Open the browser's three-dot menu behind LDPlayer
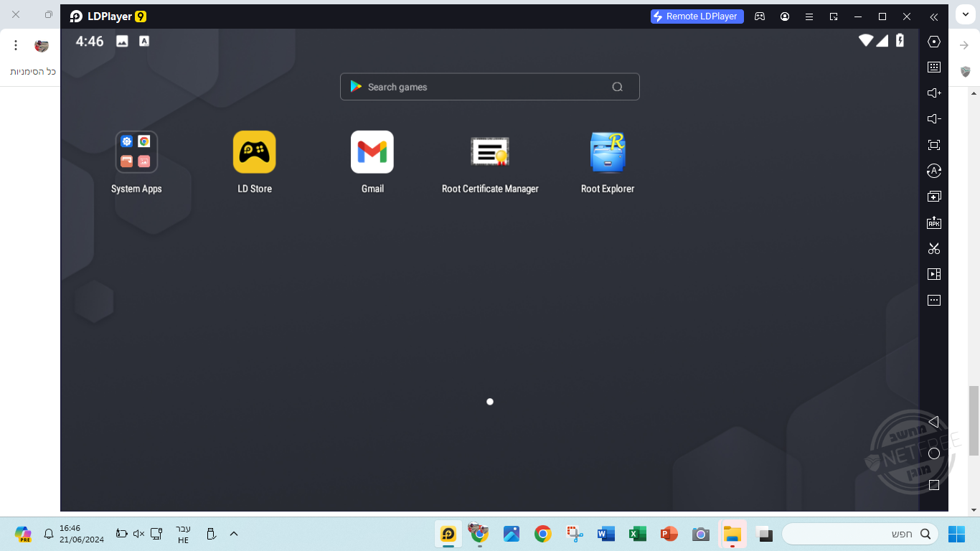This screenshot has width=980, height=551. [16, 45]
